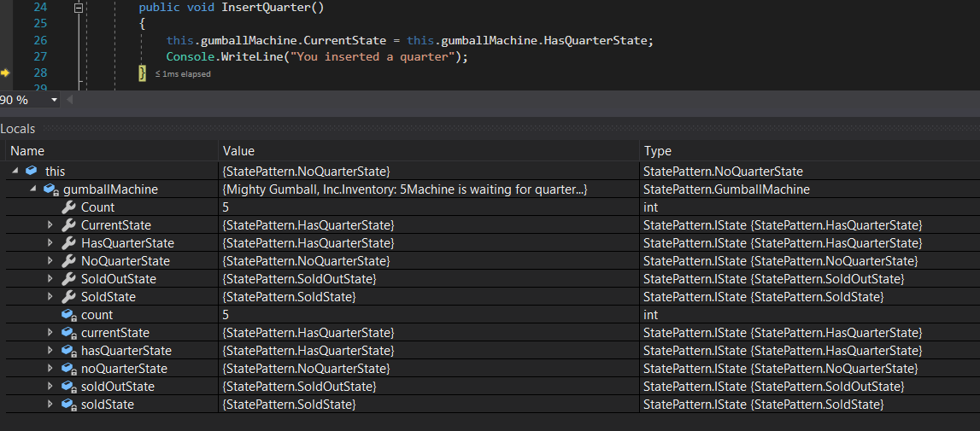Open the 90 % zoom dropdown

54,100
